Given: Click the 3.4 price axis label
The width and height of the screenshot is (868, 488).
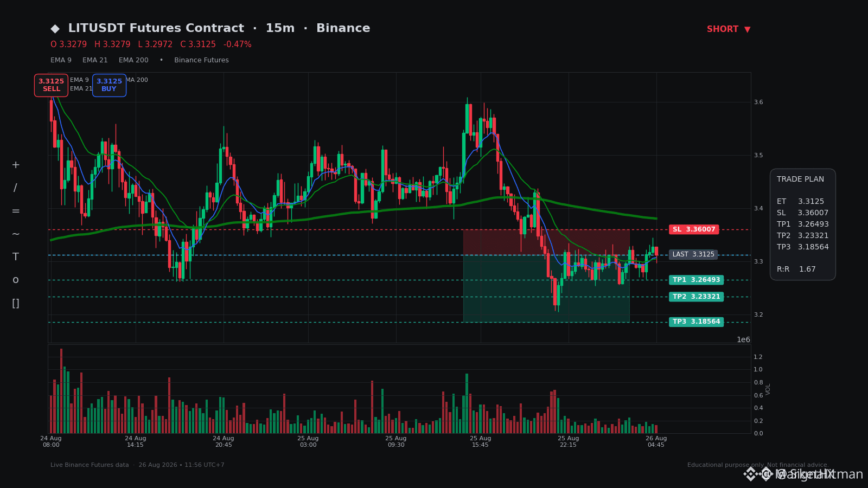Looking at the screenshot, I should [758, 209].
